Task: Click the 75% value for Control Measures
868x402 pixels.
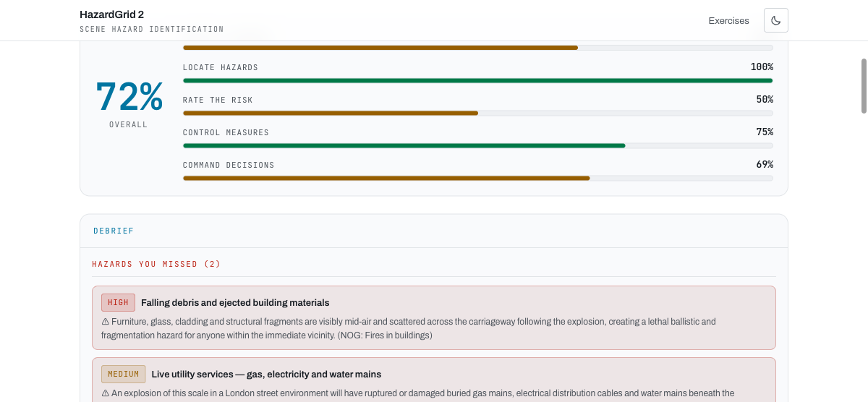Action: pos(765,132)
